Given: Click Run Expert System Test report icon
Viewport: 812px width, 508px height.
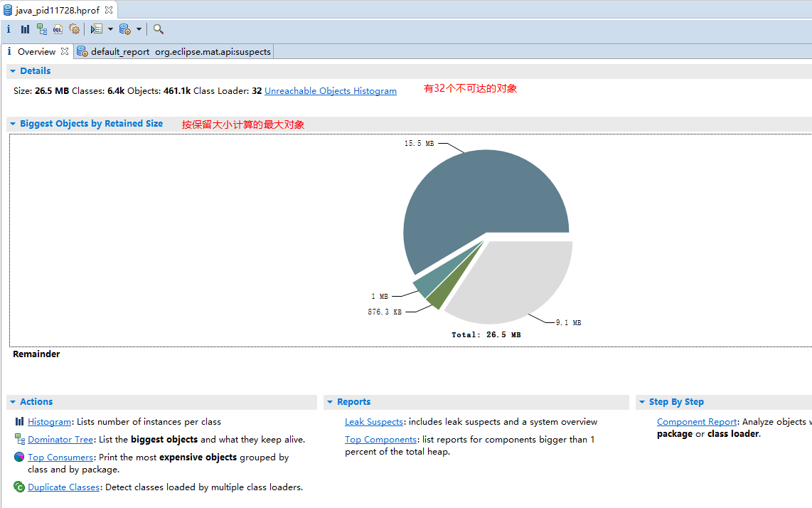Looking at the screenshot, I should (96, 29).
